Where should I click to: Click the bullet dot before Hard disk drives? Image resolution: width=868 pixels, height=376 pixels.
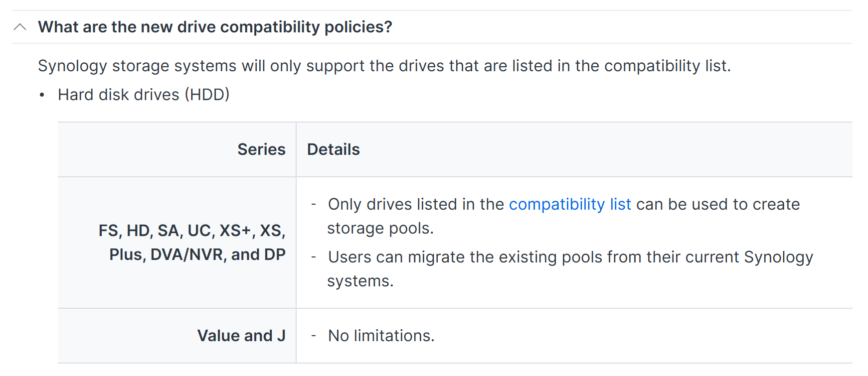42,95
